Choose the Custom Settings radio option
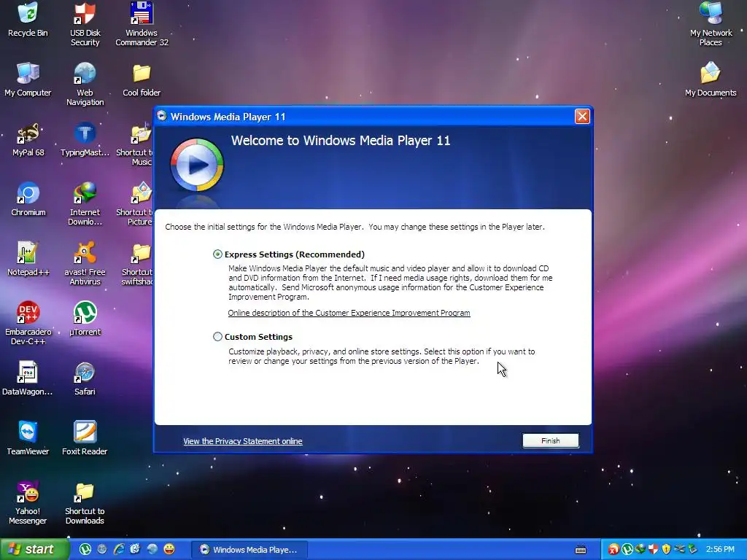 pos(217,337)
